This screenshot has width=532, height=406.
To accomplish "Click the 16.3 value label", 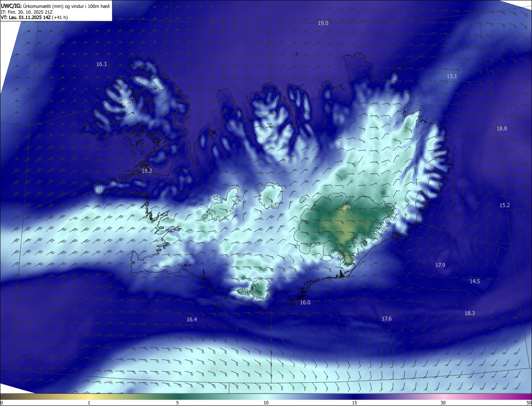I will coord(101,64).
